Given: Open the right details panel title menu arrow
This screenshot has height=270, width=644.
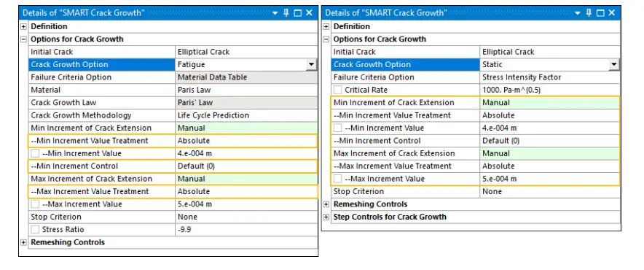Looking at the screenshot, I should [x=578, y=13].
